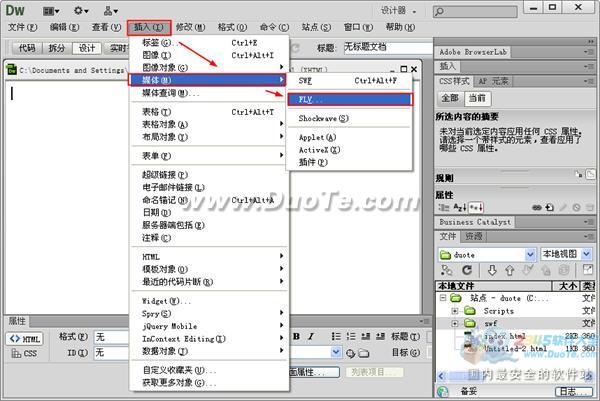Toggle CSS mode in Properties panel

[24, 353]
